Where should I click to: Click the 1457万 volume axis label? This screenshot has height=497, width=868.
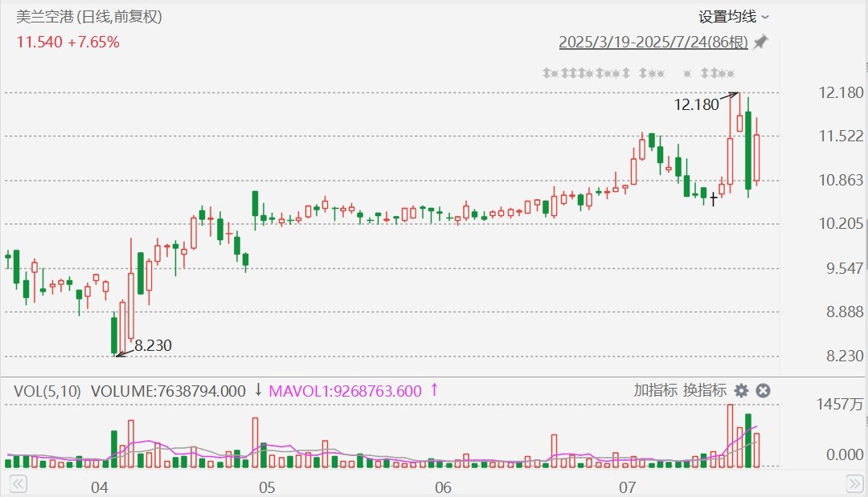point(840,404)
